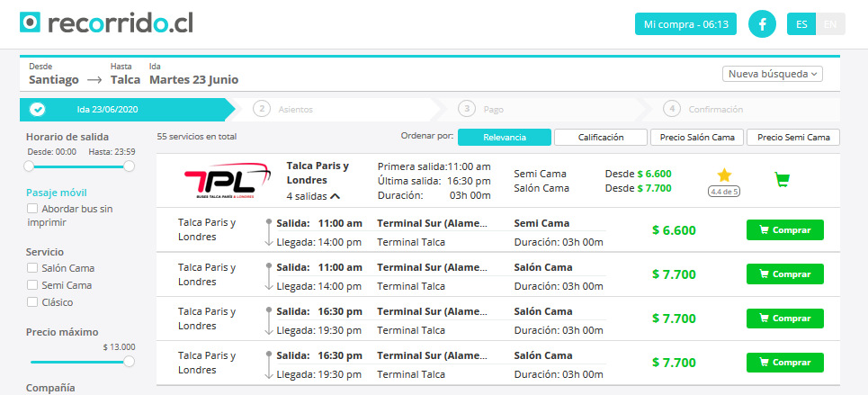The image size is (868, 395).
Task: Click the $ 13.000 maximum price value
Action: coord(119,347)
